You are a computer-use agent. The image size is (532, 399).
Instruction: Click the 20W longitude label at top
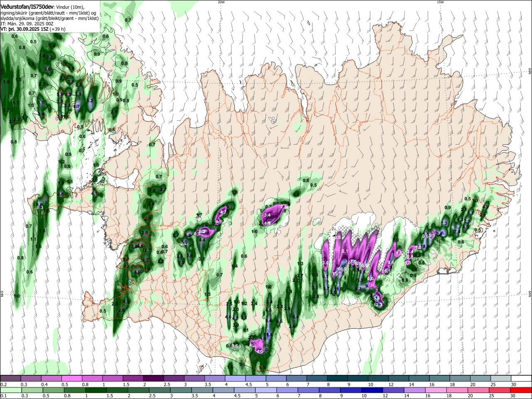tap(221, 2)
